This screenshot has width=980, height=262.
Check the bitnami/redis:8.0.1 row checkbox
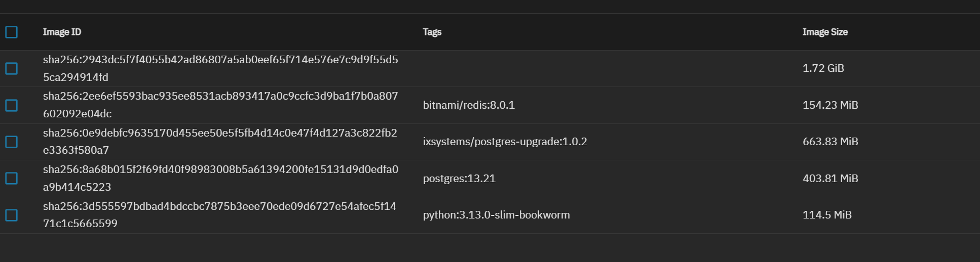11,105
